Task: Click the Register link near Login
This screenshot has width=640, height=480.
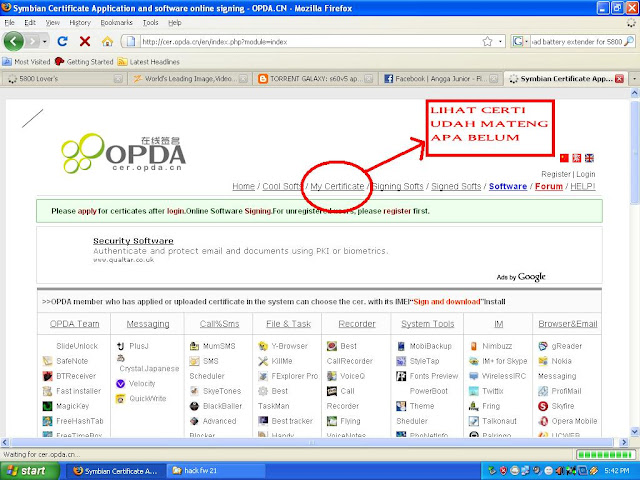Action: pyautogui.click(x=556, y=174)
